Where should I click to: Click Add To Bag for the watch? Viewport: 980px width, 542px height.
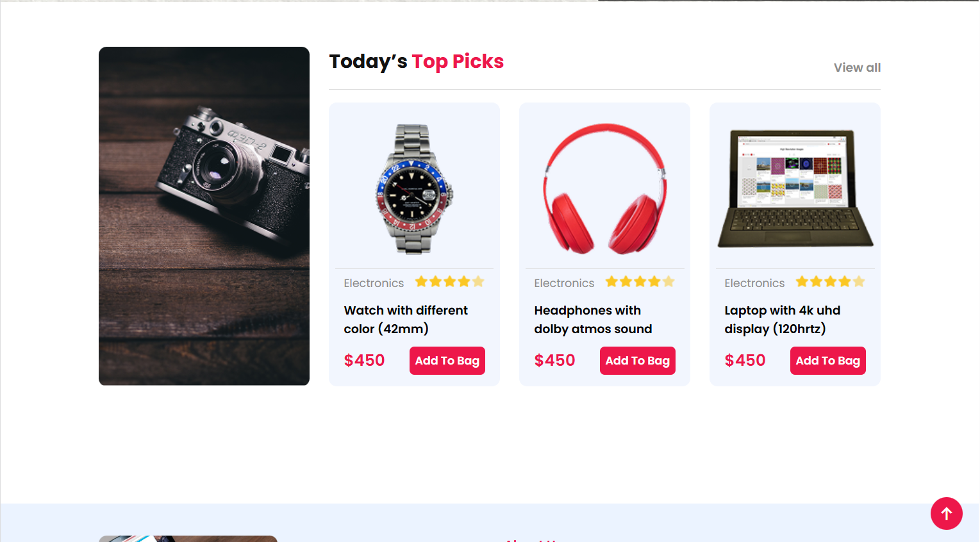coord(447,360)
